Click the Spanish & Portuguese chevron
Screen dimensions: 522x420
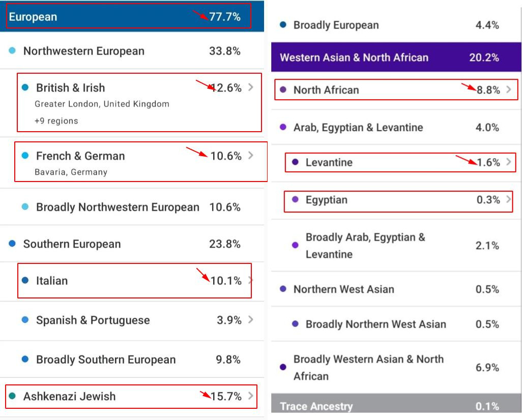click(x=250, y=320)
